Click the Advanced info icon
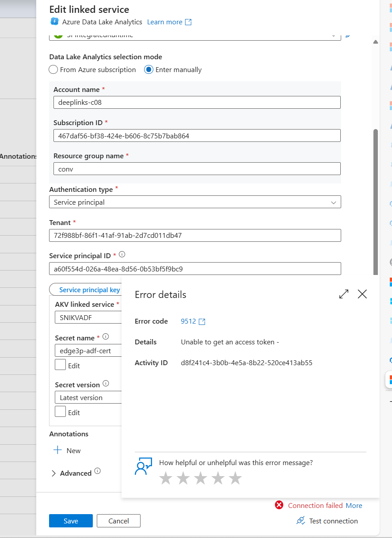392x538 pixels. [x=98, y=471]
